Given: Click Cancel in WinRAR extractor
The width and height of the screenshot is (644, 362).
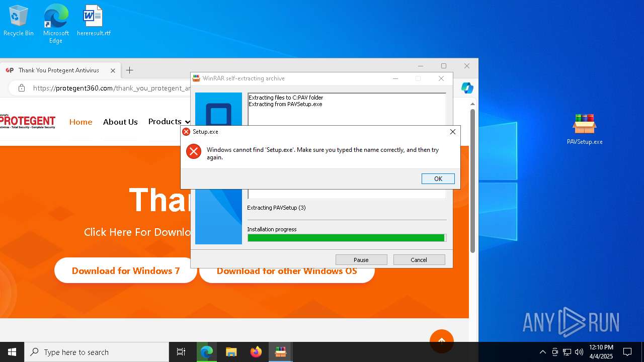Looking at the screenshot, I should pos(419,259).
